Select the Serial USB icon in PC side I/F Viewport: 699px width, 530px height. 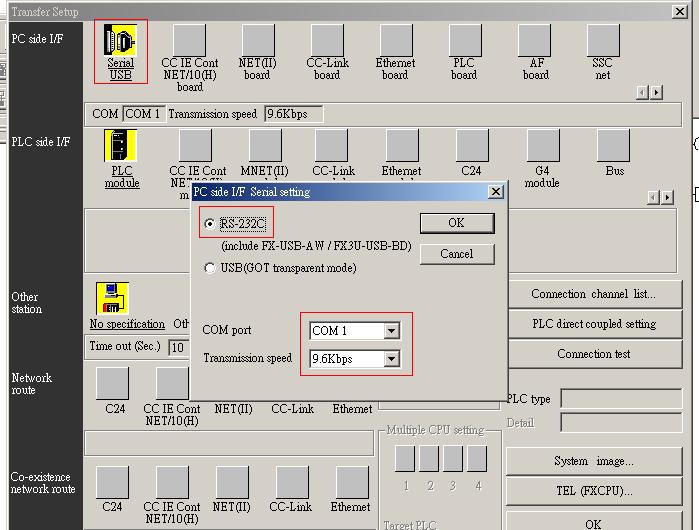pyautogui.click(x=120, y=42)
